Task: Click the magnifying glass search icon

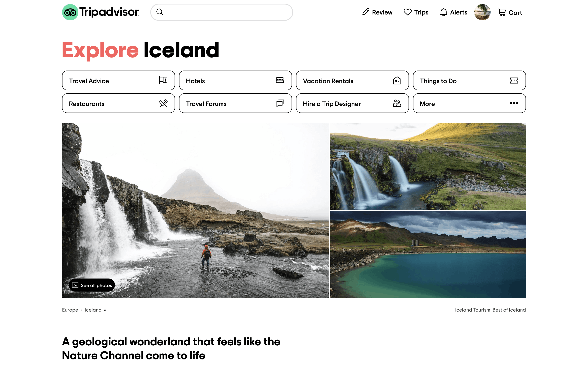Action: 160,12
